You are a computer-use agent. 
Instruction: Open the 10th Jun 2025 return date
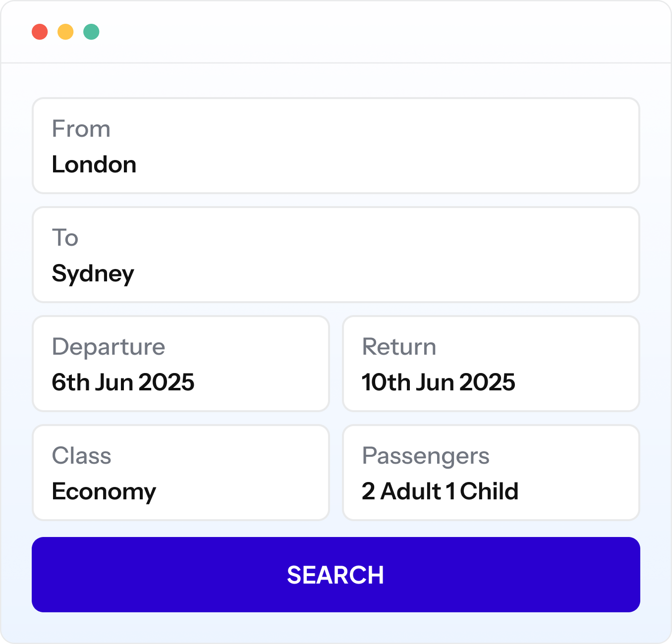[x=439, y=382]
